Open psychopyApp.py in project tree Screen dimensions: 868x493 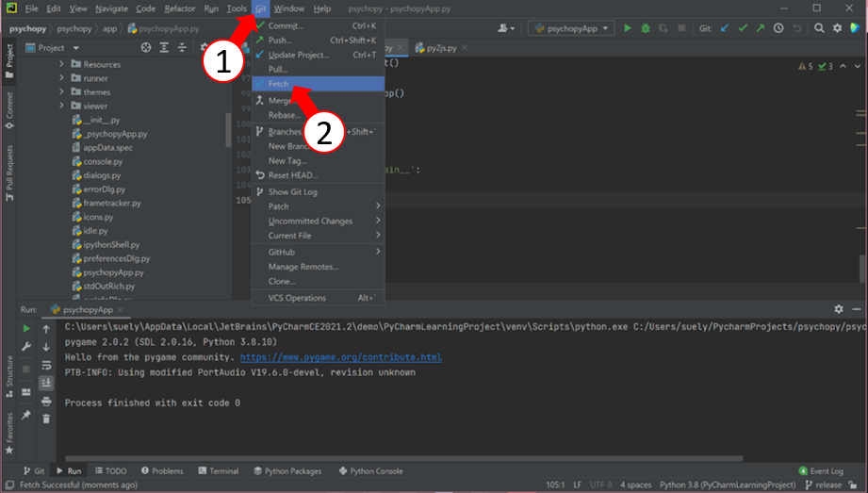coord(113,272)
